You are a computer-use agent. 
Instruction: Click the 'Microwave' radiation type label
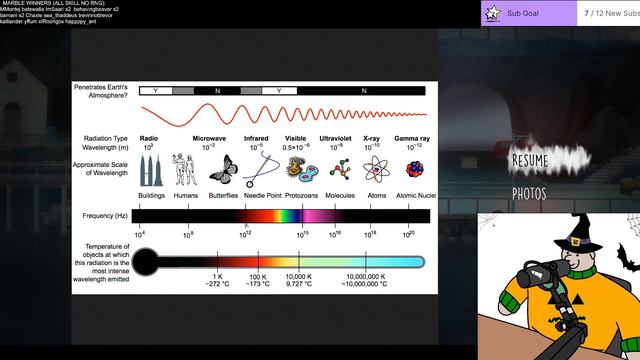click(209, 139)
